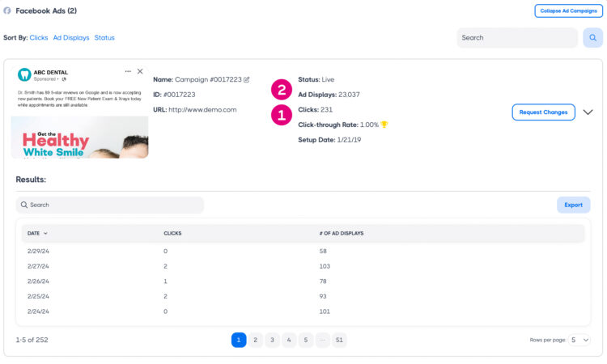Image resolution: width=607 pixels, height=364 pixels.
Task: Click the Facebook icon beside the heading
Action: coord(7,11)
